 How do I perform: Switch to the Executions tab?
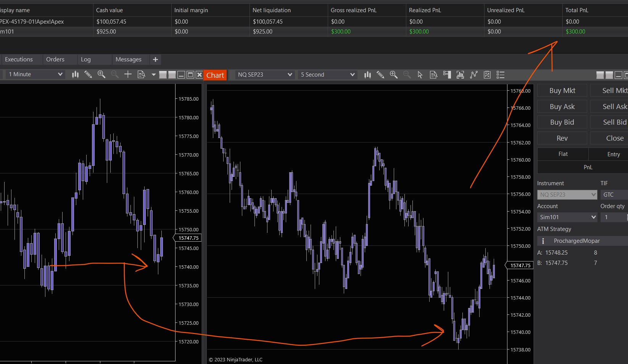coord(19,59)
